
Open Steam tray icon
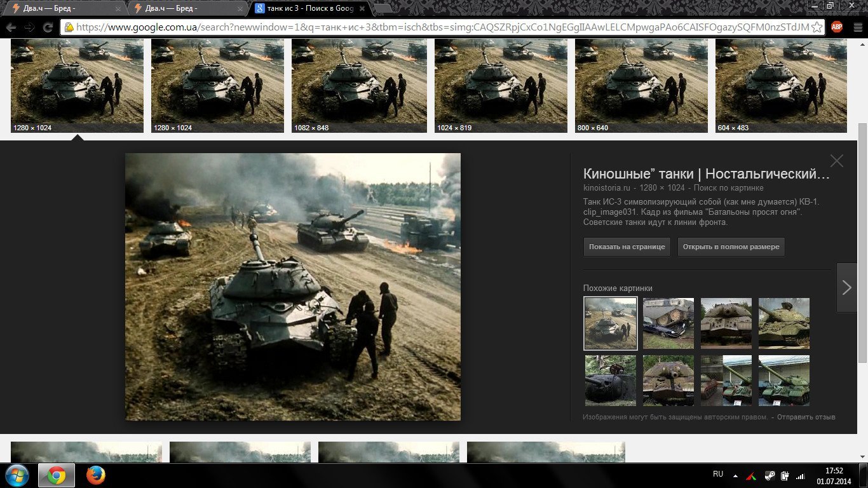[769, 475]
